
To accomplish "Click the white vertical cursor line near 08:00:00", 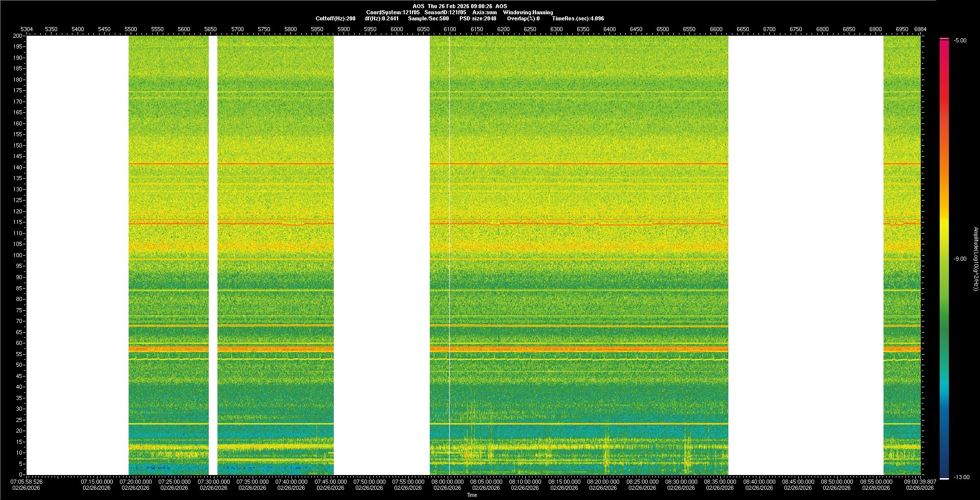I will [449, 255].
